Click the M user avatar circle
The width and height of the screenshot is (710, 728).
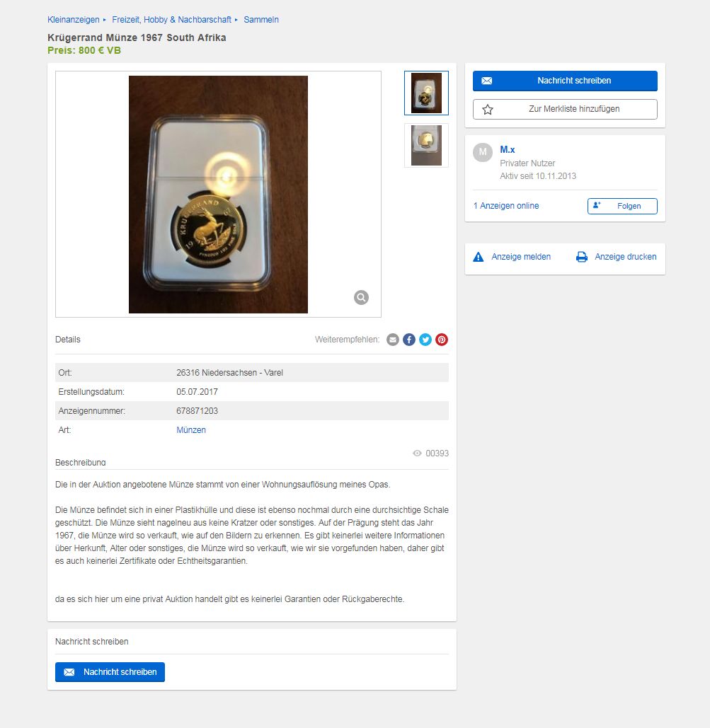pos(483,152)
